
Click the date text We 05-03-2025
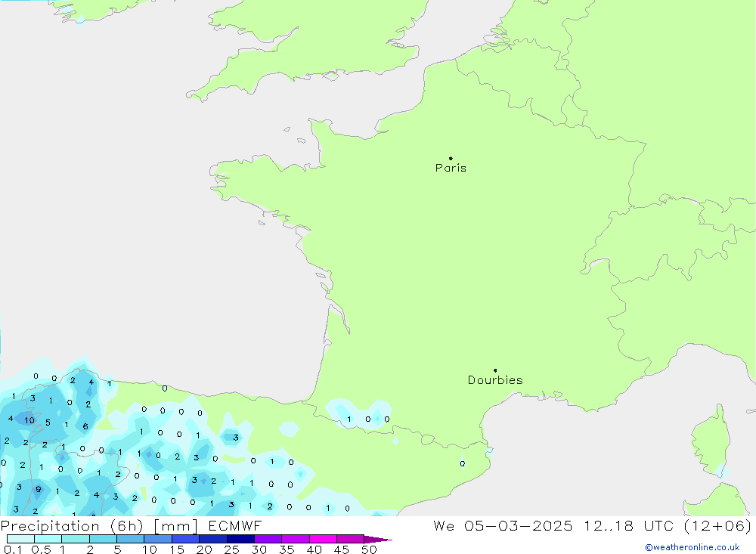[x=503, y=525]
